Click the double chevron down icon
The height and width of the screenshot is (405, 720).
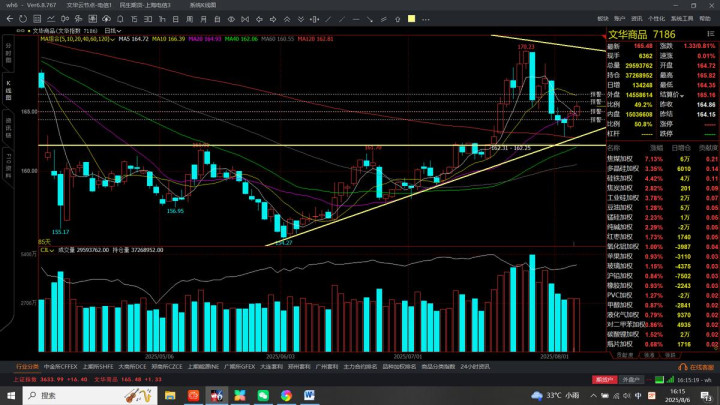(301, 19)
